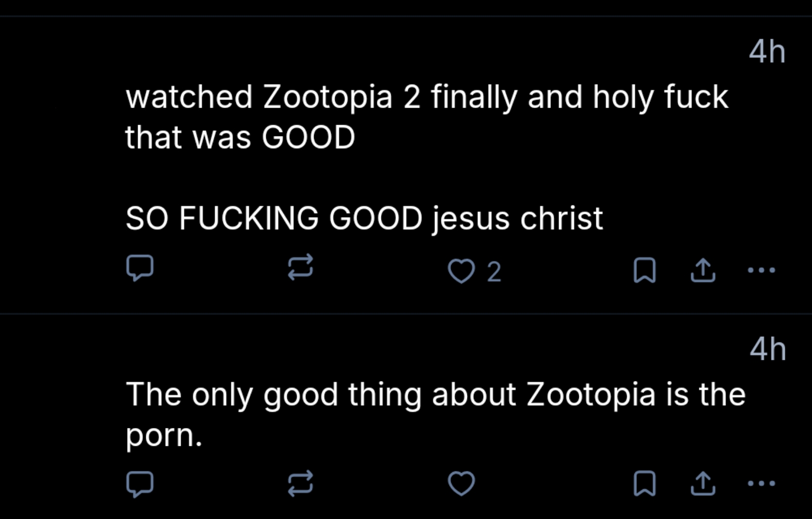The height and width of the screenshot is (519, 812).
Task: Bookmark the 'only good thing' post
Action: point(644,483)
